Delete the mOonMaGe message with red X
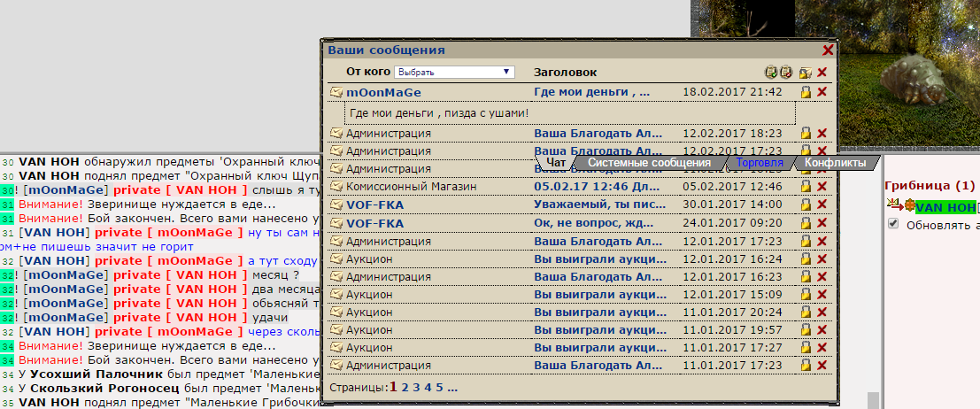Viewport: 980px width, 409px height. [822, 92]
